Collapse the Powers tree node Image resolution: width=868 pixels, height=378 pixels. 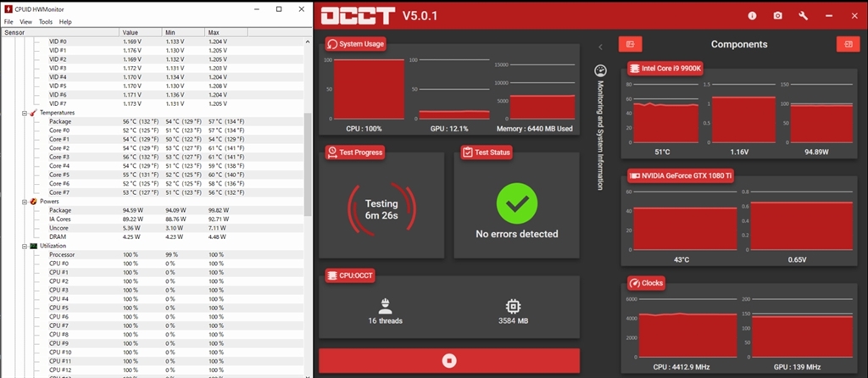point(25,202)
